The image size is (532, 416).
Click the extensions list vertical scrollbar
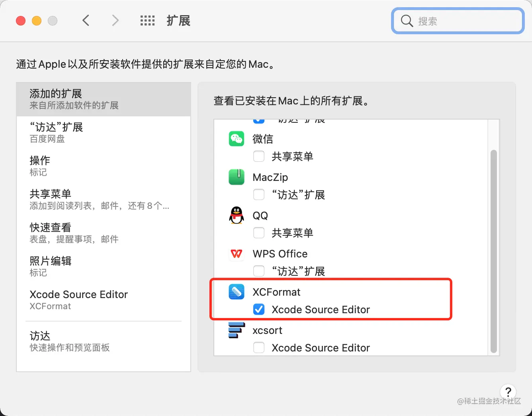point(494,251)
